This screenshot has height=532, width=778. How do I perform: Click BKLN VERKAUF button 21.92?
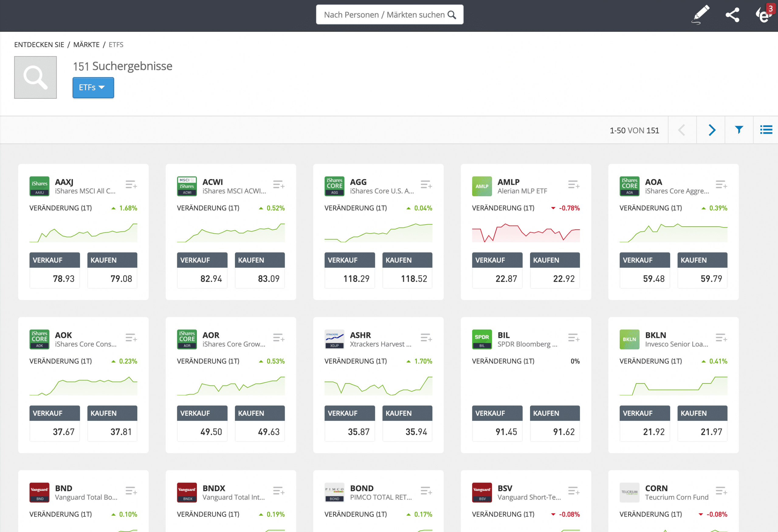click(645, 424)
